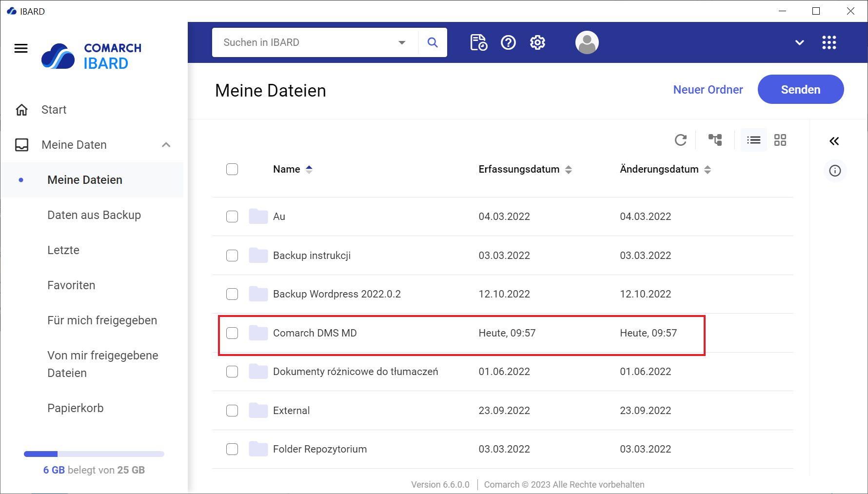Check the Folder Repozytorium checkbox
This screenshot has height=494, width=868.
coord(232,449)
